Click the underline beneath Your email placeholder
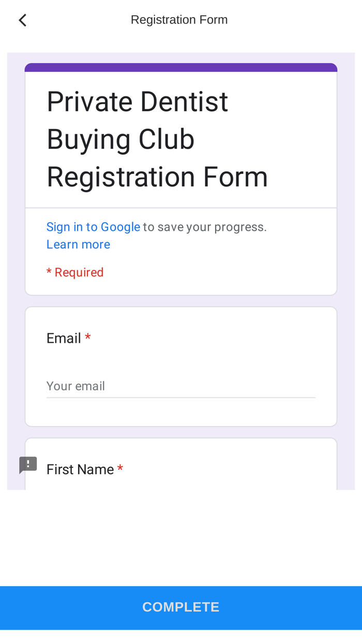The width and height of the screenshot is (362, 644). click(x=180, y=398)
